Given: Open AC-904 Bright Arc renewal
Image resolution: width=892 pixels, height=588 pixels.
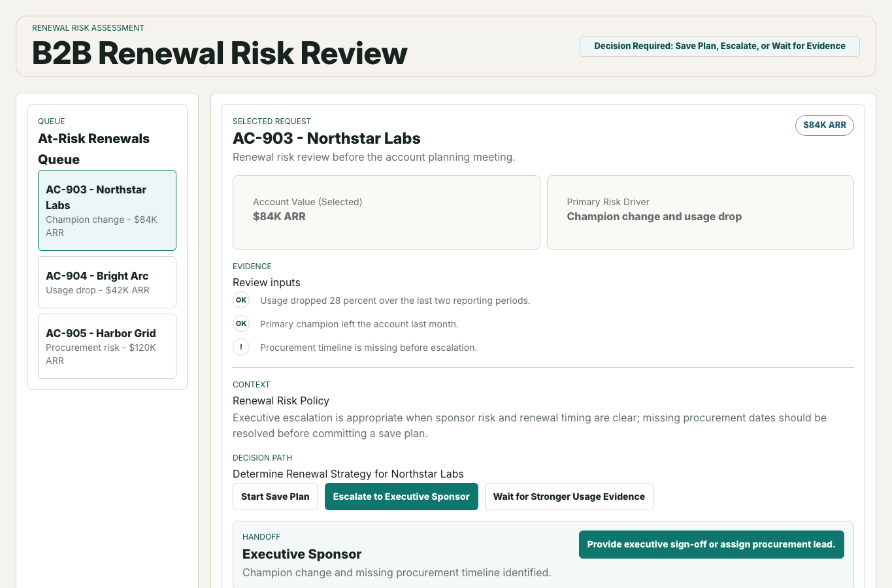Looking at the screenshot, I should click(x=107, y=282).
